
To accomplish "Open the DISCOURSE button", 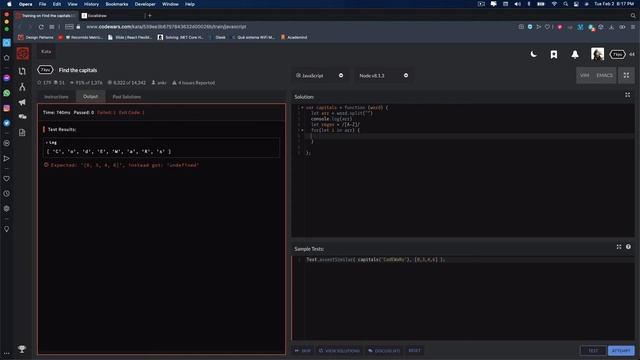I will click(x=384, y=351).
